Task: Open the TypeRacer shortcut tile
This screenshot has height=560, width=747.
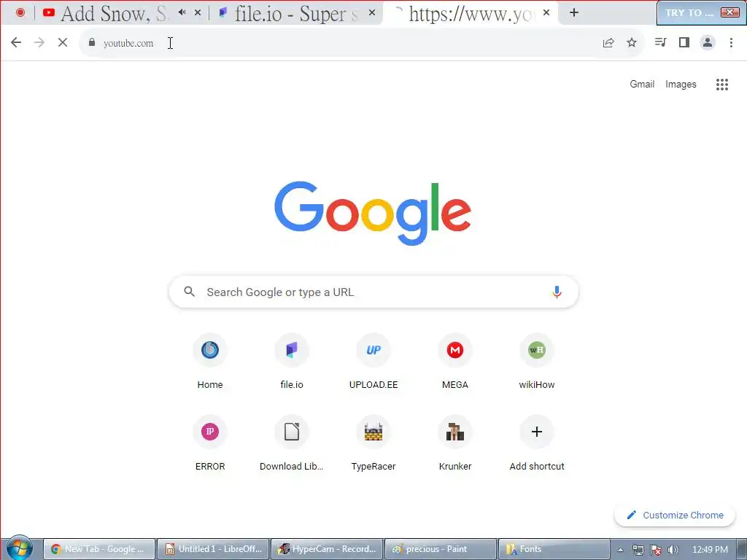Action: tap(373, 443)
